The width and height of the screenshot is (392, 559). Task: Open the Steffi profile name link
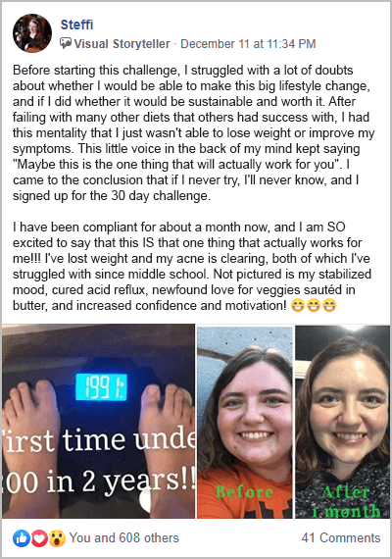pos(76,25)
